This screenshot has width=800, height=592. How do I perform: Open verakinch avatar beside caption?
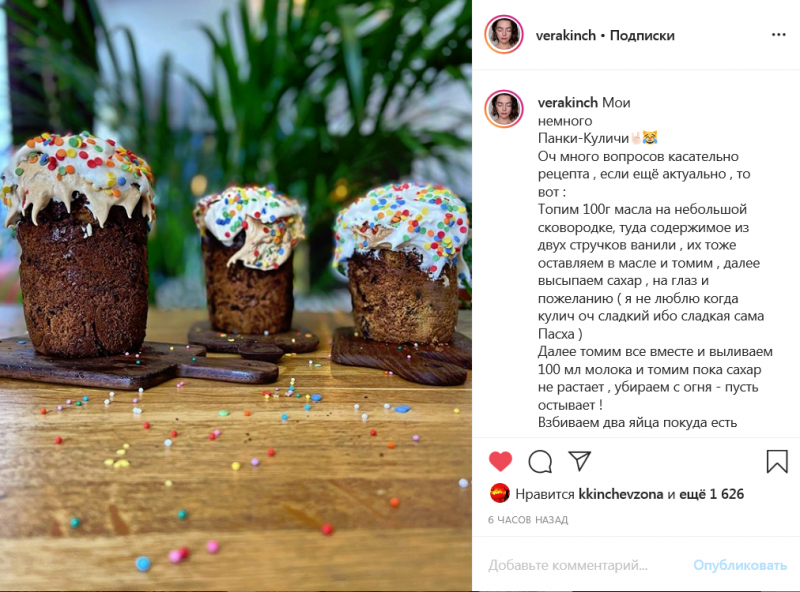click(x=504, y=109)
